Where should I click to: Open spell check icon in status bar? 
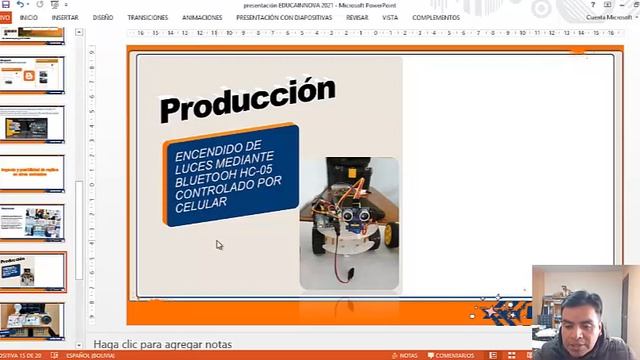(x=54, y=356)
